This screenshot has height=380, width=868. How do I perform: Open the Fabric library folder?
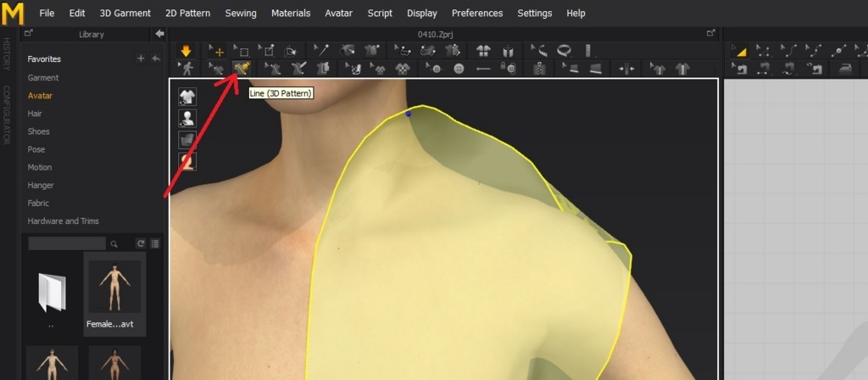(37, 203)
